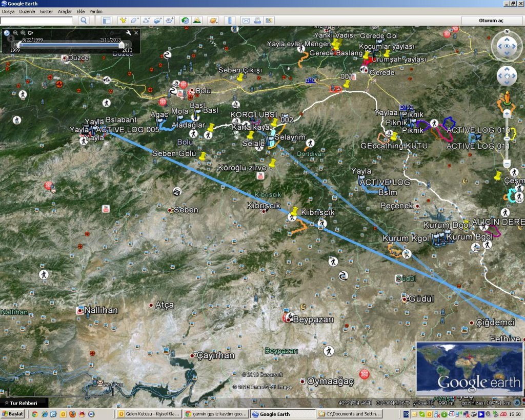
Task: Click the print toolbar icon
Action: (257, 21)
